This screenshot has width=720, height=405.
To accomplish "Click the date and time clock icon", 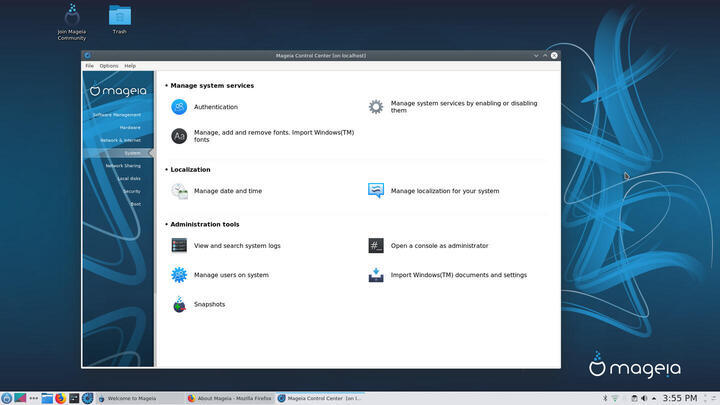I will click(x=179, y=191).
